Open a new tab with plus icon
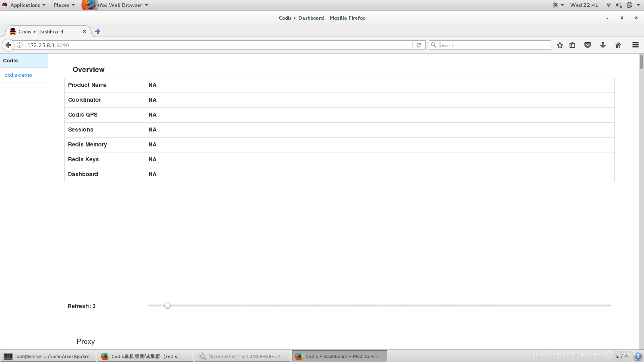The width and height of the screenshot is (644, 362). (98, 31)
